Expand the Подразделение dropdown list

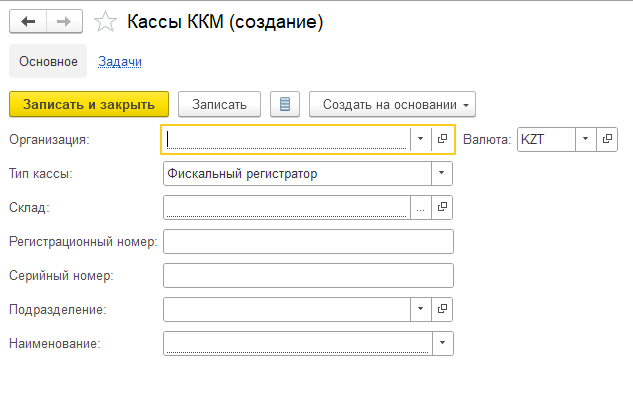click(x=421, y=309)
